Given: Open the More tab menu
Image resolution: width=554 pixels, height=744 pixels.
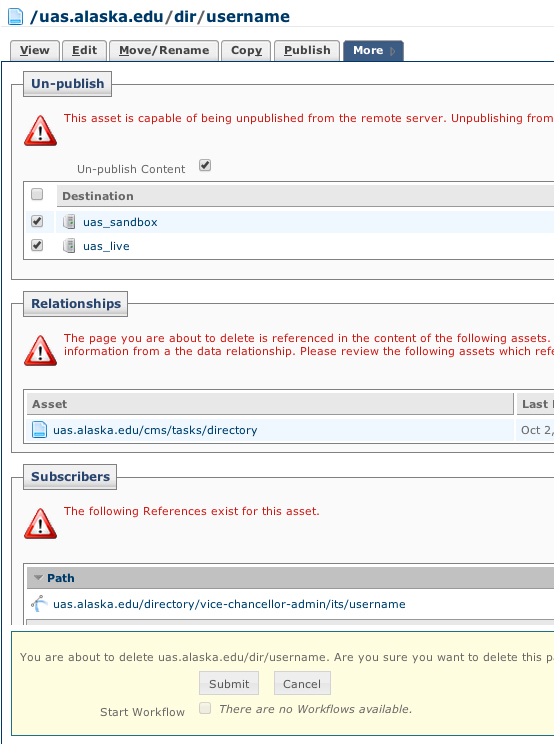Looking at the screenshot, I should 373,50.
